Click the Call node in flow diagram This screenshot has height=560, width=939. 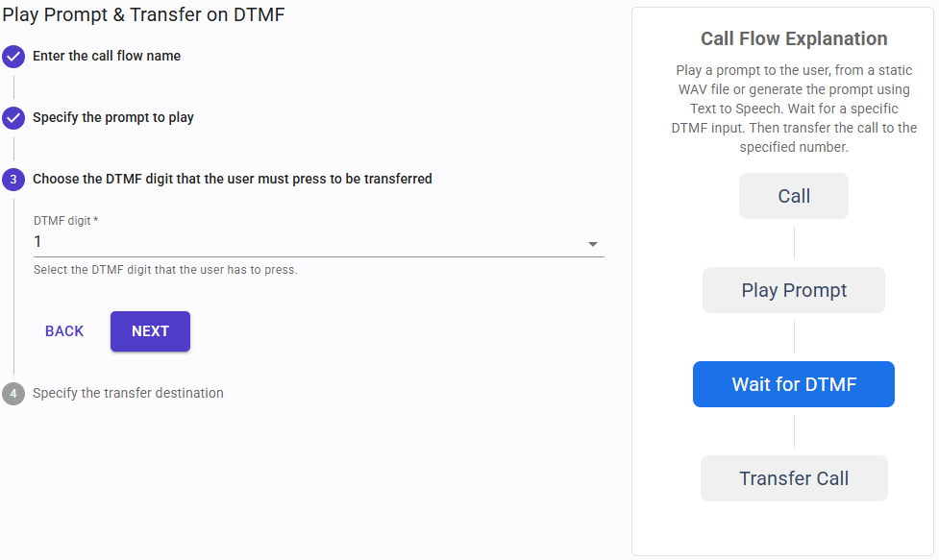pyautogui.click(x=794, y=196)
